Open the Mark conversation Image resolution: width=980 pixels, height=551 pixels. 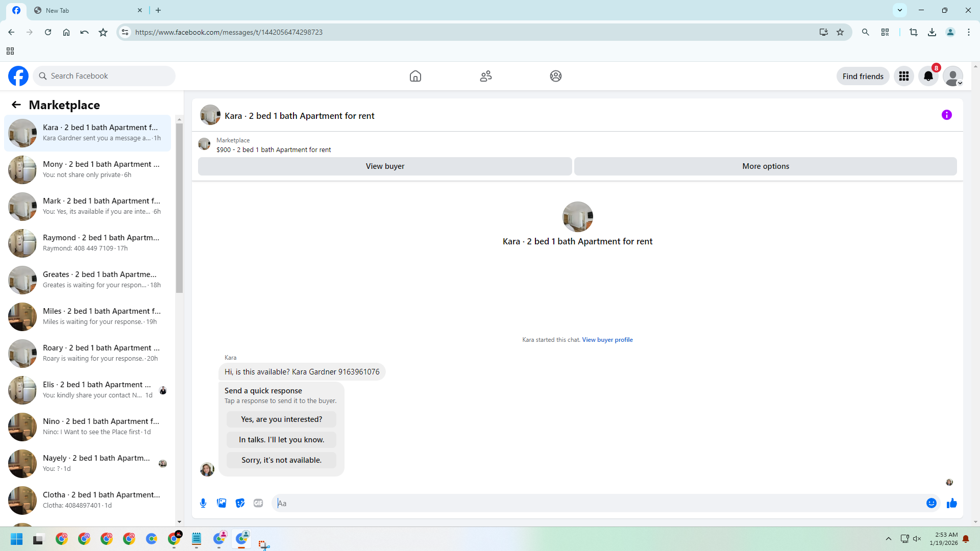[87, 207]
